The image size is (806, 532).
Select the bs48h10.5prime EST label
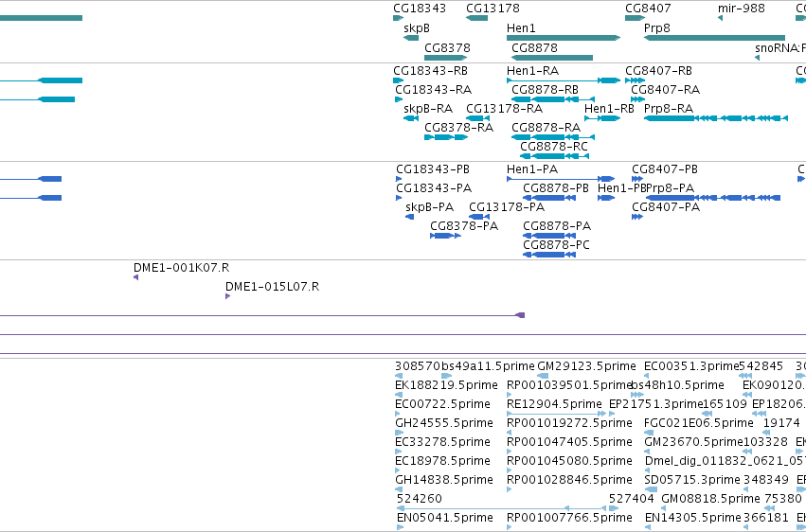[x=678, y=385]
